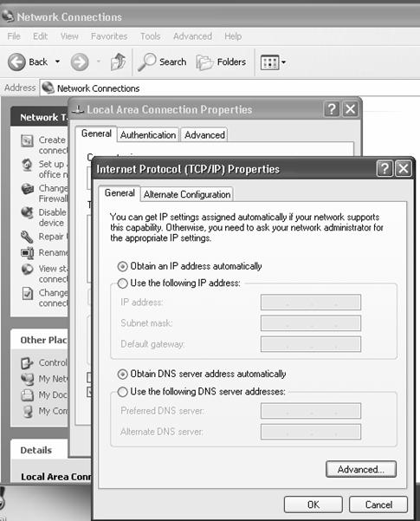Show the Folders pane

point(221,62)
